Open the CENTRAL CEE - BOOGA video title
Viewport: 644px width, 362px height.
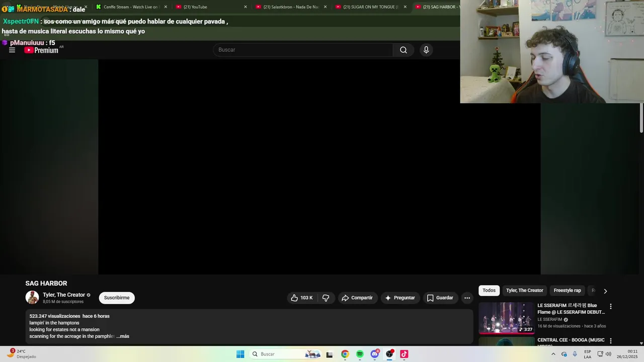pyautogui.click(x=571, y=341)
